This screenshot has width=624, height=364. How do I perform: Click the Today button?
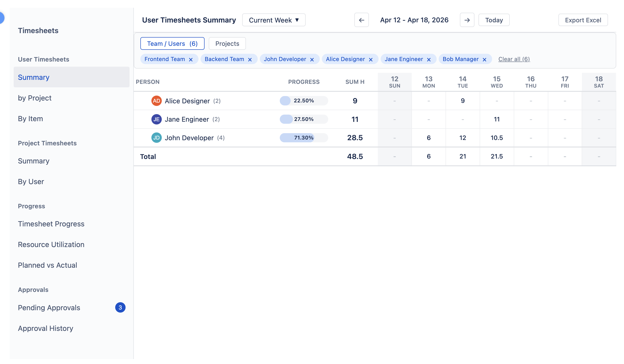pyautogui.click(x=494, y=20)
